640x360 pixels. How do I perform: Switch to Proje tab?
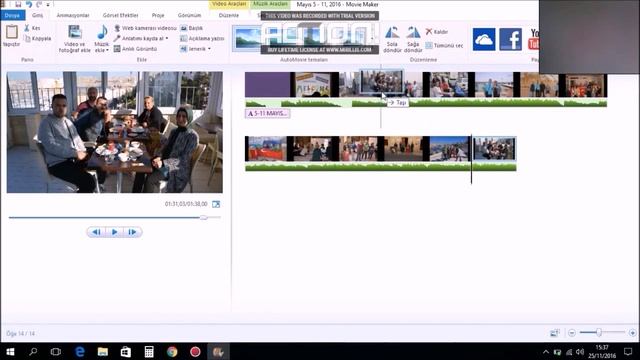158,15
